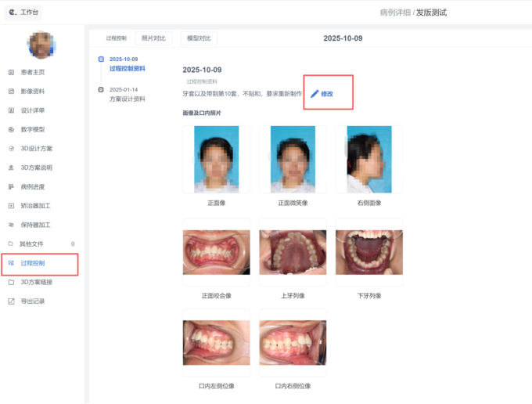Select the 2025-10-09 过程控制资料 timeline entry

(x=127, y=64)
